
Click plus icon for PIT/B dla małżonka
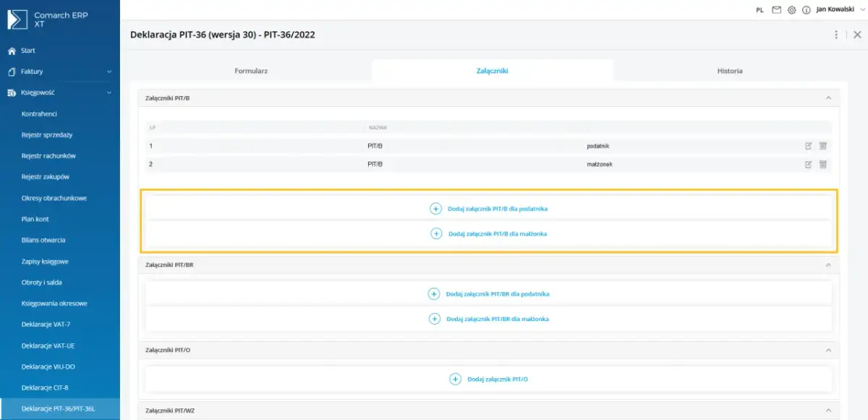coord(436,233)
